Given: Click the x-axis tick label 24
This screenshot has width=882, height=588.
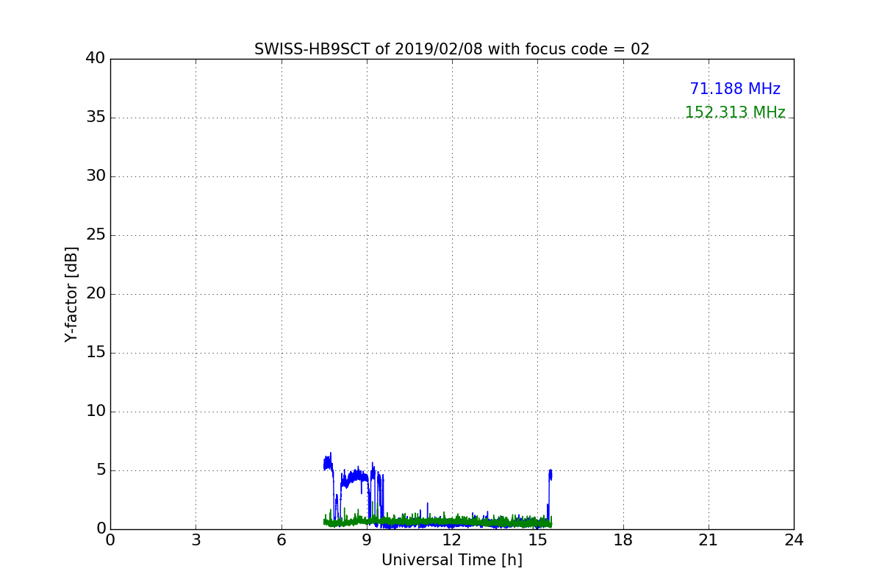Looking at the screenshot, I should click(x=794, y=539).
